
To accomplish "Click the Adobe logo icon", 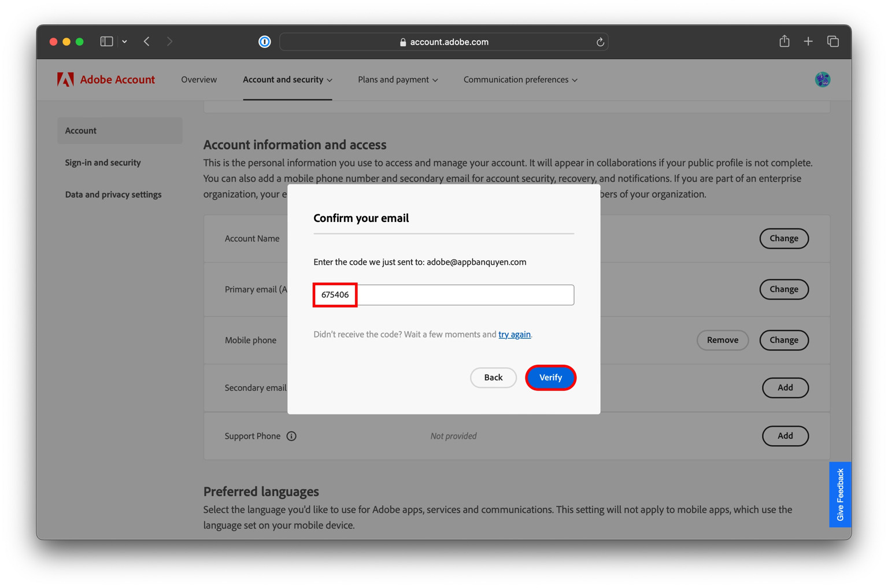I will coord(65,80).
